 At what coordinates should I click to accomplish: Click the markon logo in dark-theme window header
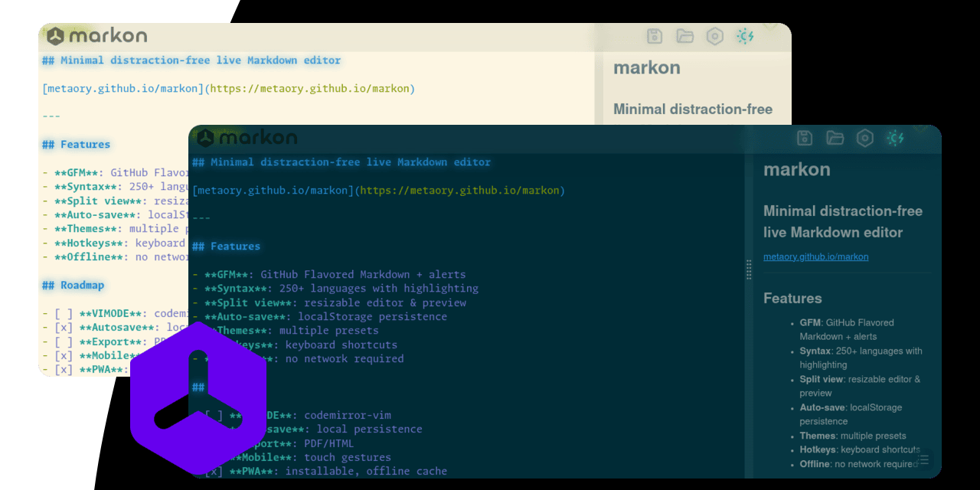coord(247,138)
